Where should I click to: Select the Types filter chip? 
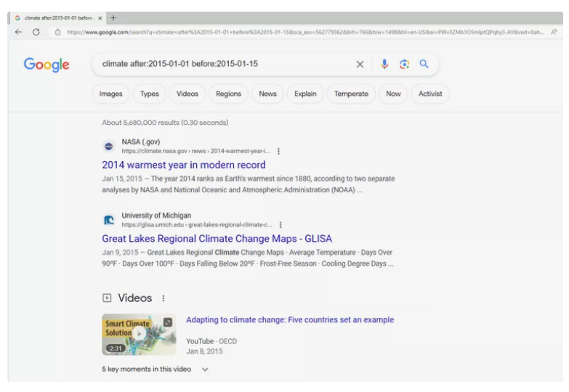pos(150,94)
